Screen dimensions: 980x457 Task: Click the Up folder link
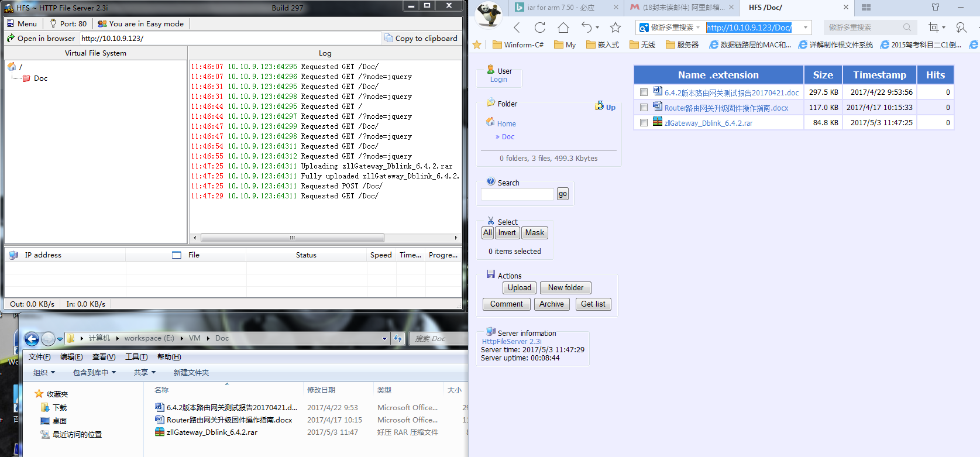tap(606, 106)
